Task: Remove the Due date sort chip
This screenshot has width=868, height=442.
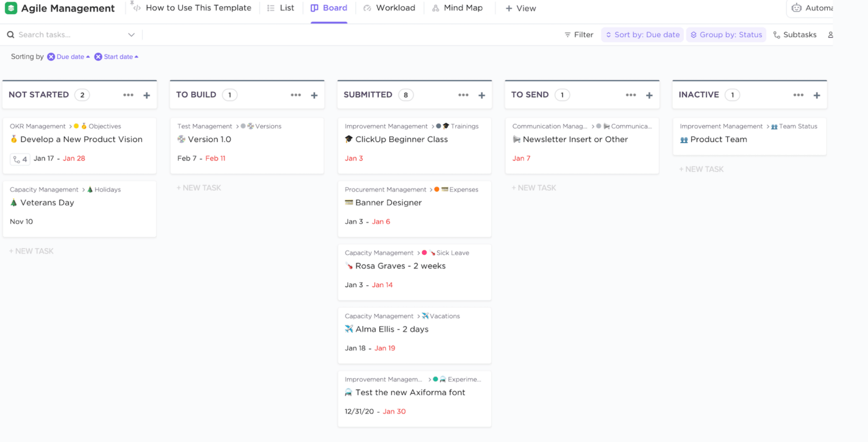Action: pyautogui.click(x=51, y=57)
